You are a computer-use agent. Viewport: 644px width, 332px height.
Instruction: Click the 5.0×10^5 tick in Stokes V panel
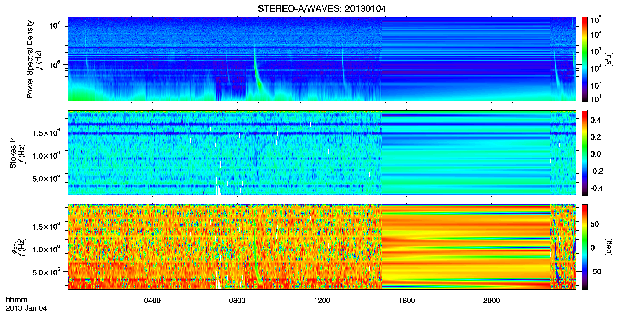(x=46, y=178)
